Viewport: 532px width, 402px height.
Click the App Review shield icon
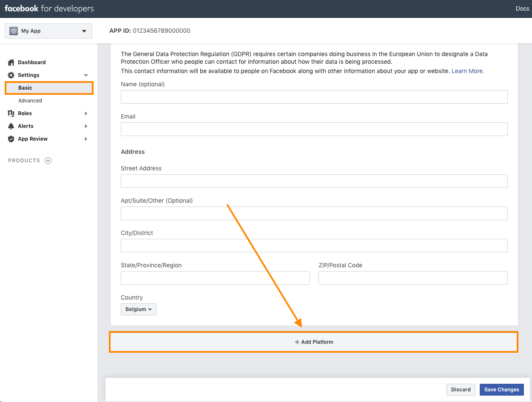coord(11,139)
